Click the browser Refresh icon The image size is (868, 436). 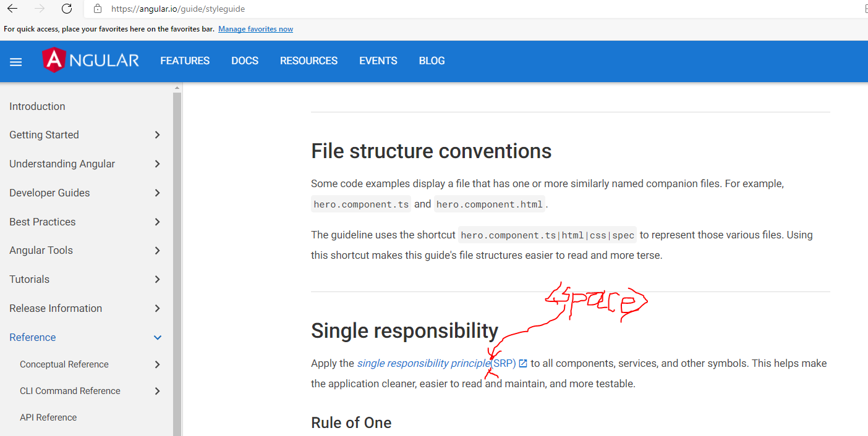pyautogui.click(x=67, y=9)
